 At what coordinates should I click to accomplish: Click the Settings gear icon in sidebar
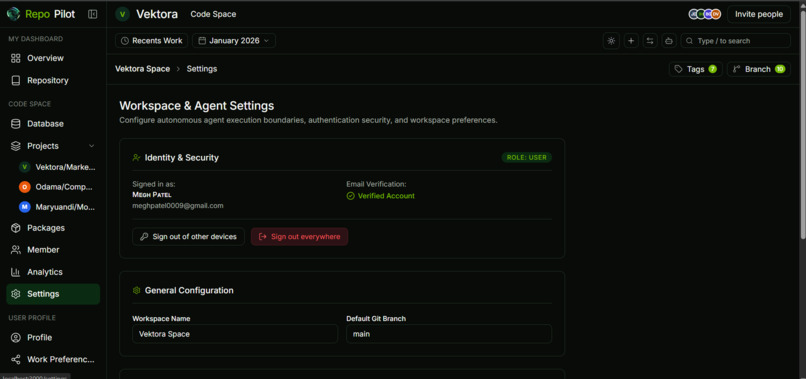point(16,294)
